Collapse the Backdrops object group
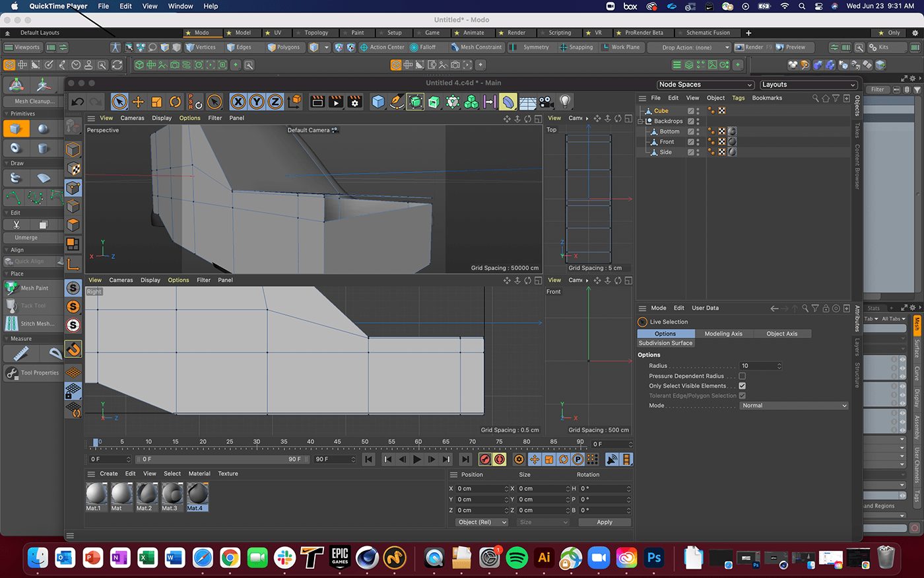924x578 pixels. [x=640, y=122]
